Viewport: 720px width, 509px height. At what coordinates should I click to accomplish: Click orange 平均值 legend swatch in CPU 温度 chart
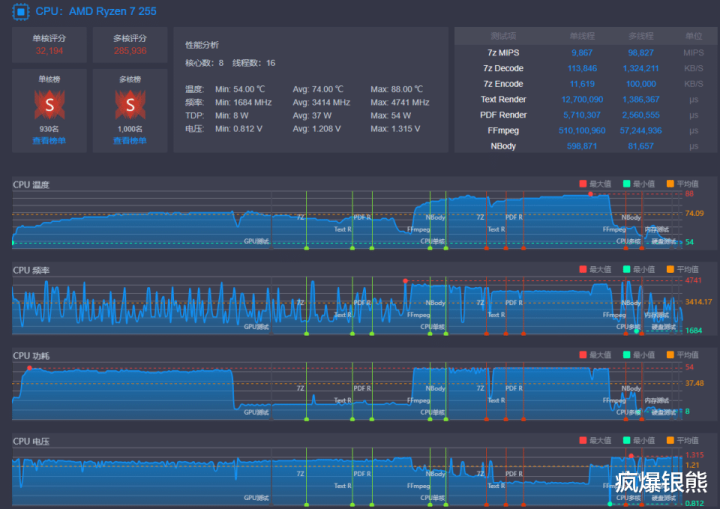click(670, 184)
